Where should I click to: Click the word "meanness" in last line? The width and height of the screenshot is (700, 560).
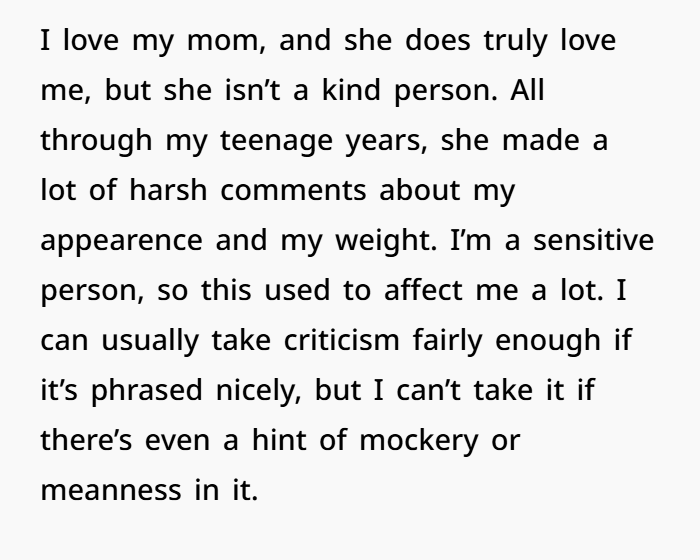pyautogui.click(x=111, y=490)
